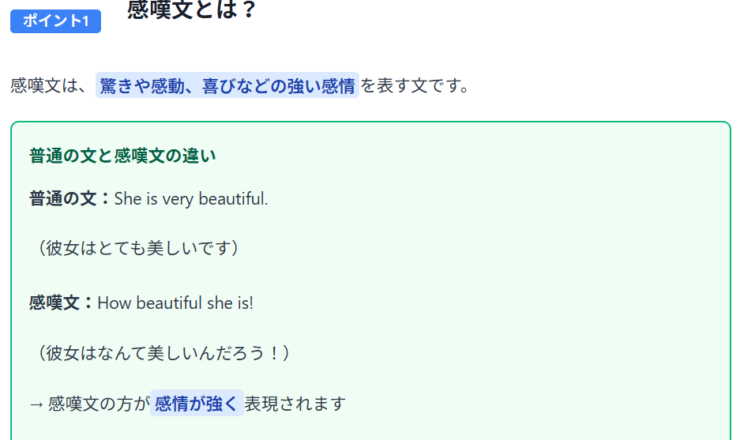This screenshot has width=740, height=440.
Task: Click the arrow symbol before 感嘆文の方が
Action: click(37, 404)
